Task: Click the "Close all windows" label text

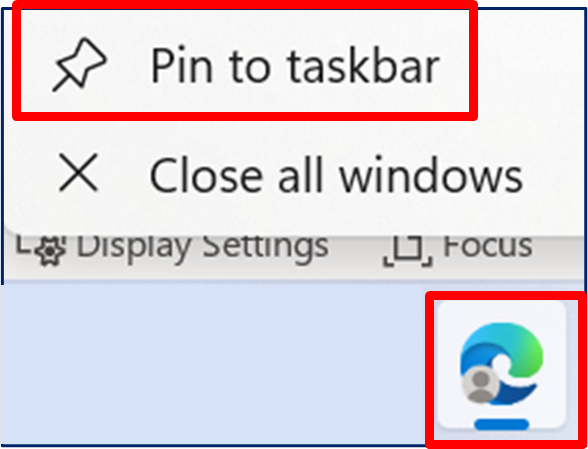Action: 336,175
